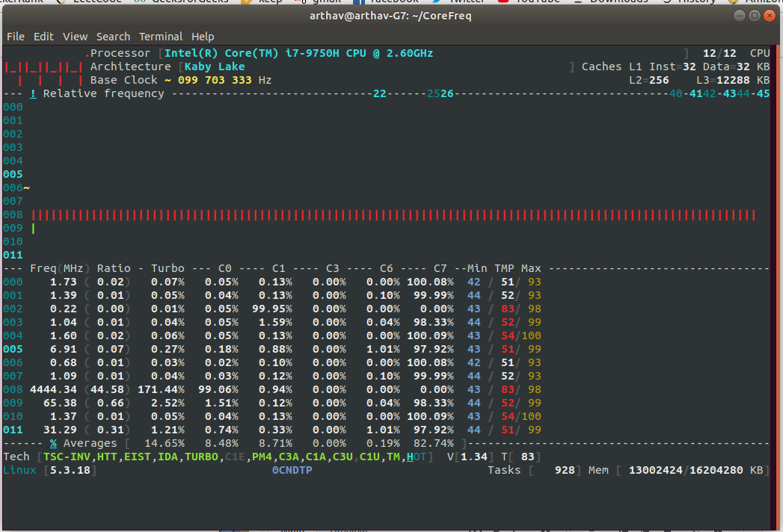
Task: Maximize the CoreFreq terminal window
Action: point(755,16)
